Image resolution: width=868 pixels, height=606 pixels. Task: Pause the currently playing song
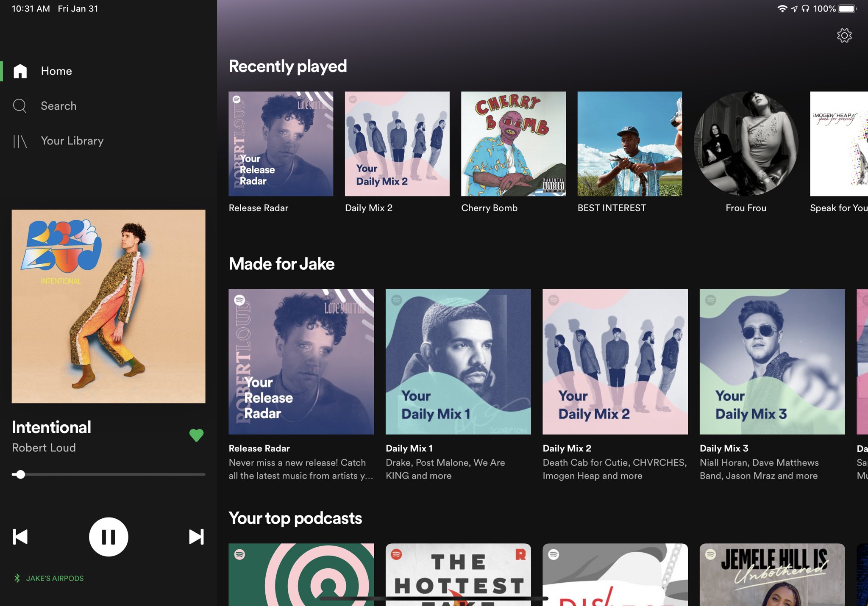108,537
